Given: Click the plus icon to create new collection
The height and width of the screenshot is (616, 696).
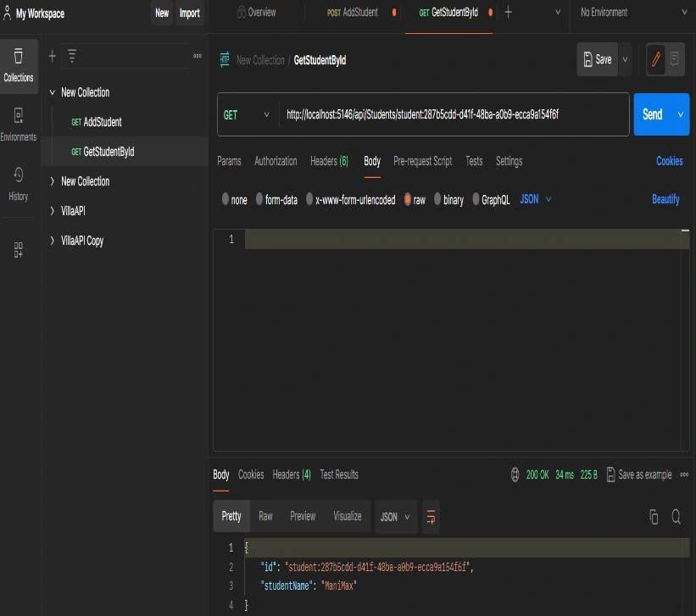Looking at the screenshot, I should click(x=53, y=56).
